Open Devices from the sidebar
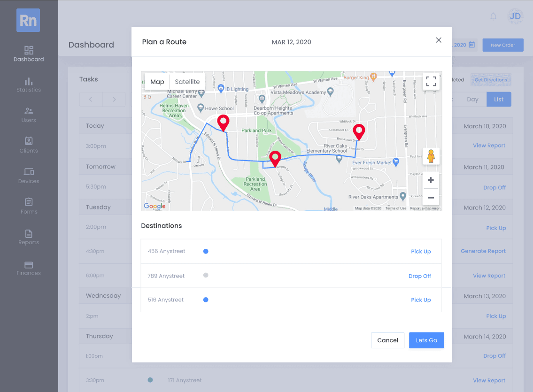Screen dimensions: 533x392 click(29, 176)
